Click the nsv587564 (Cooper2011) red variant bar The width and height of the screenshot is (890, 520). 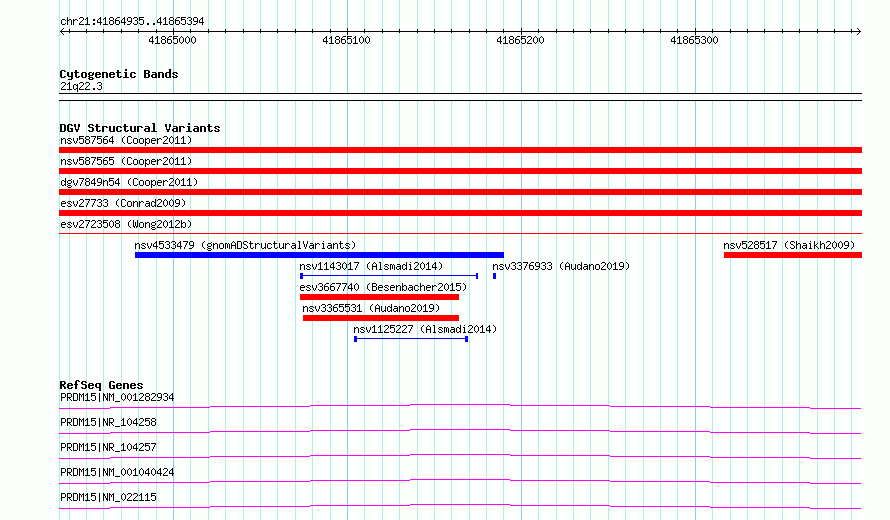click(x=460, y=150)
